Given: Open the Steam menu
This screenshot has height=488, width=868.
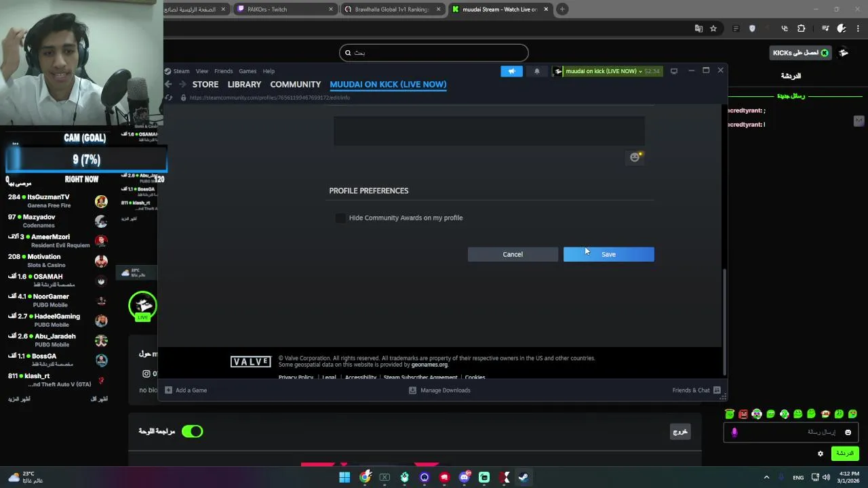Looking at the screenshot, I should tap(181, 71).
